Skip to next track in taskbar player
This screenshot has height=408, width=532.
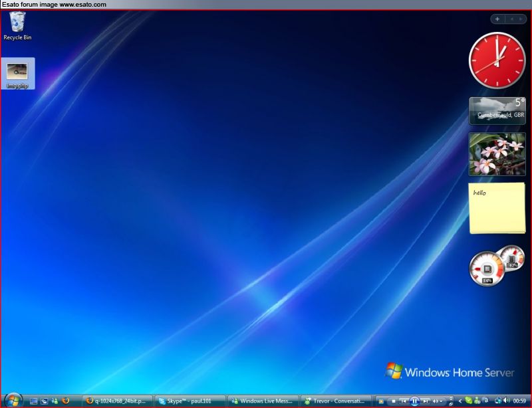pyautogui.click(x=425, y=401)
